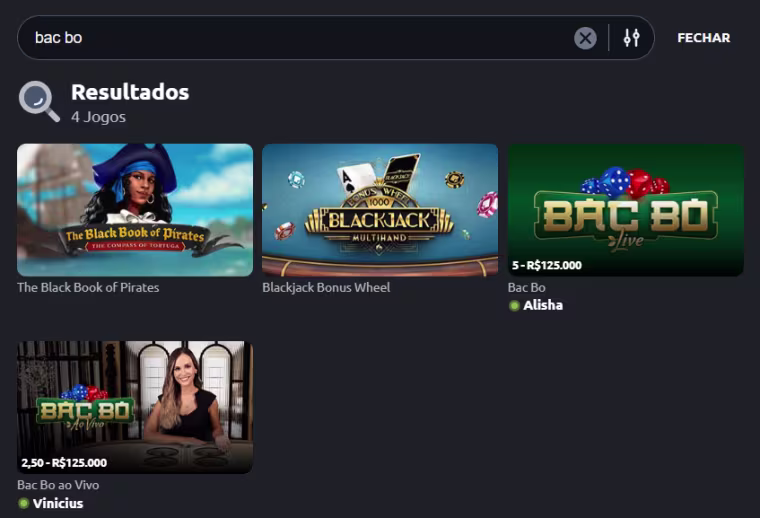
Task: Click dealer name Alisha
Action: pos(543,305)
